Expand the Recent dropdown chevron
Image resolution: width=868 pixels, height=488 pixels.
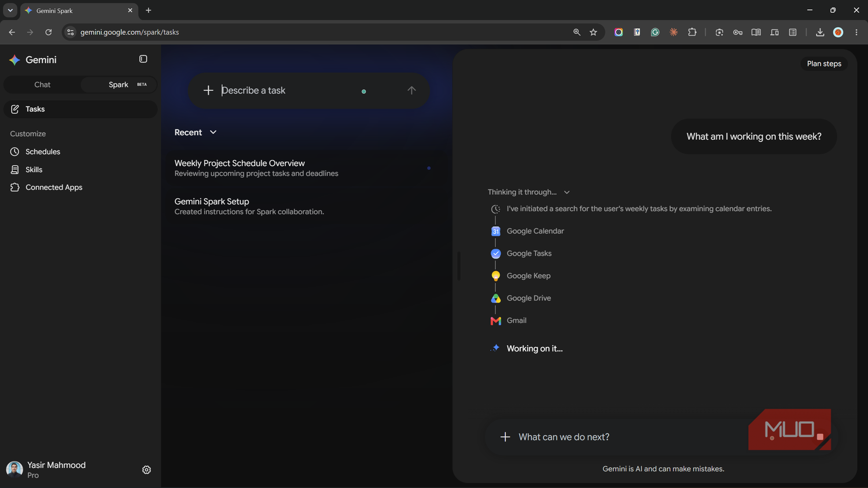(x=213, y=132)
